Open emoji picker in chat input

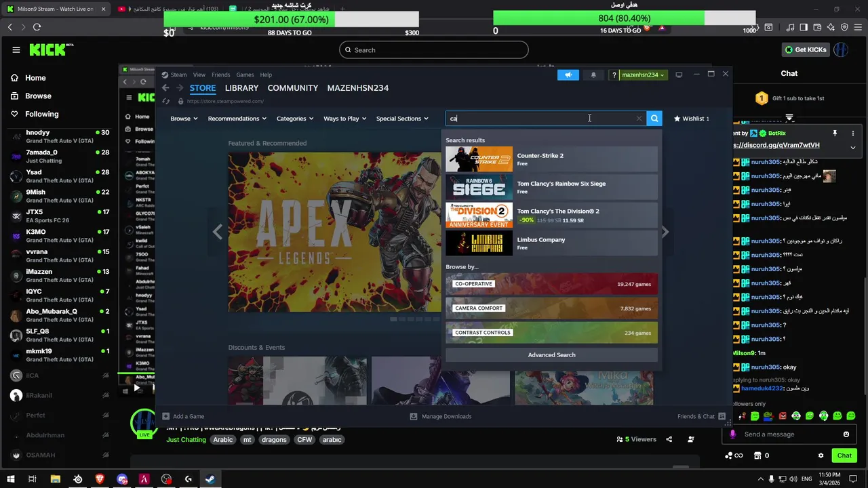coord(846,434)
